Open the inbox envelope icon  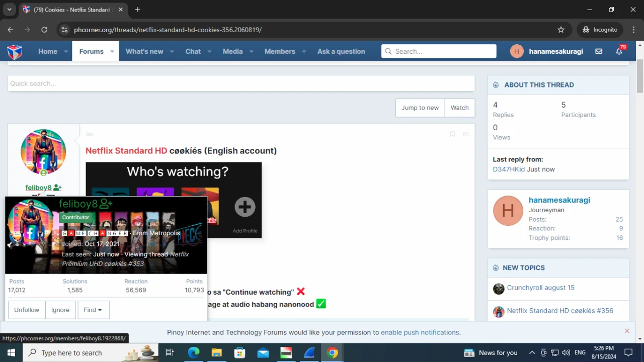(x=599, y=51)
